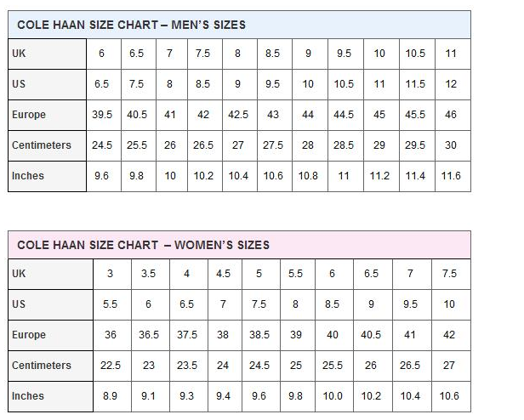
Task: Select the 8.9 cell in women's Inches row
Action: (111, 396)
